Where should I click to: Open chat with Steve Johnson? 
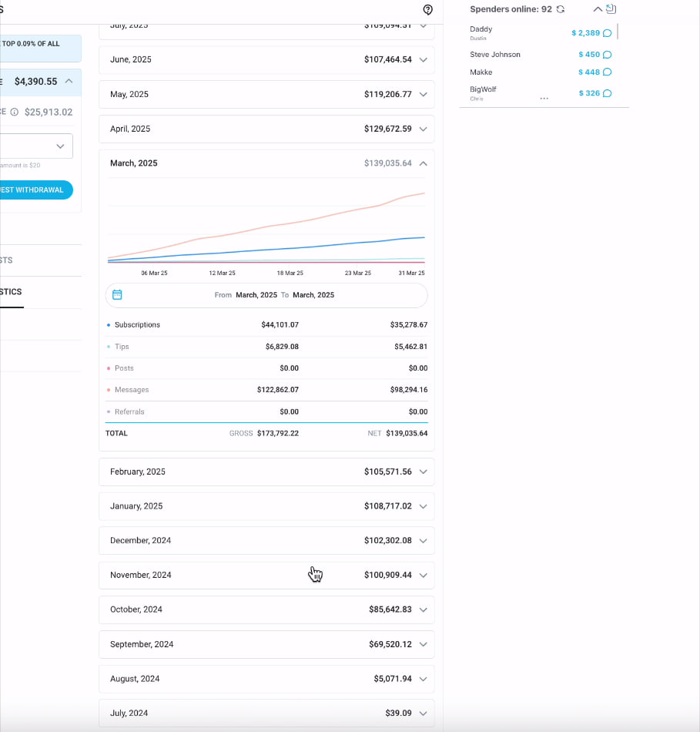(x=607, y=55)
